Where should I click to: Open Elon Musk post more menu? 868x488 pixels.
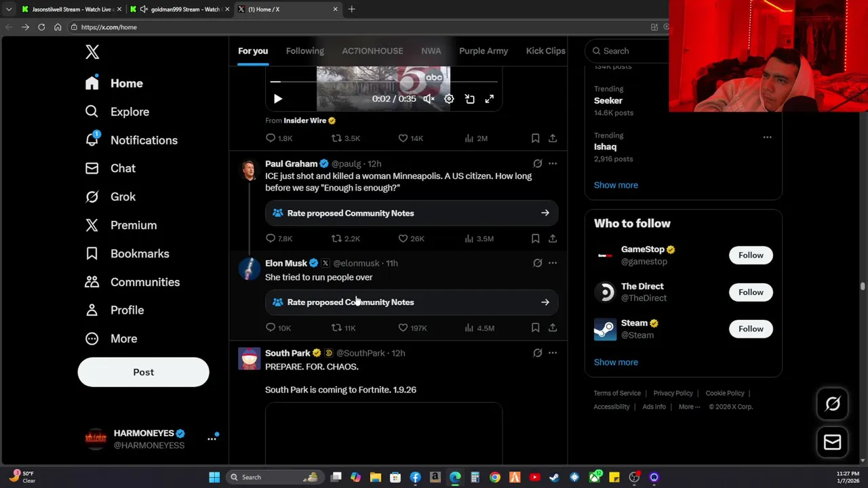553,263
